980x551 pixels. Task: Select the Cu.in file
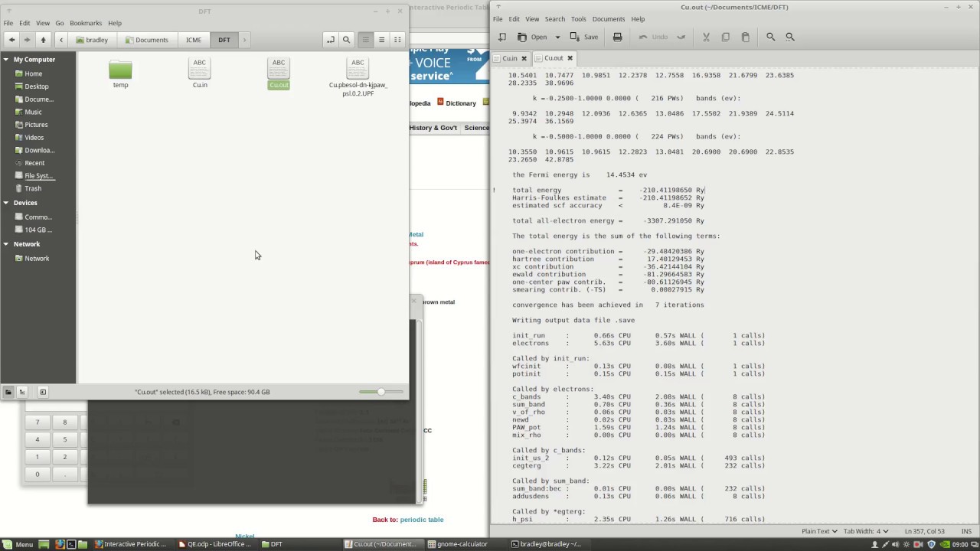pos(200,73)
